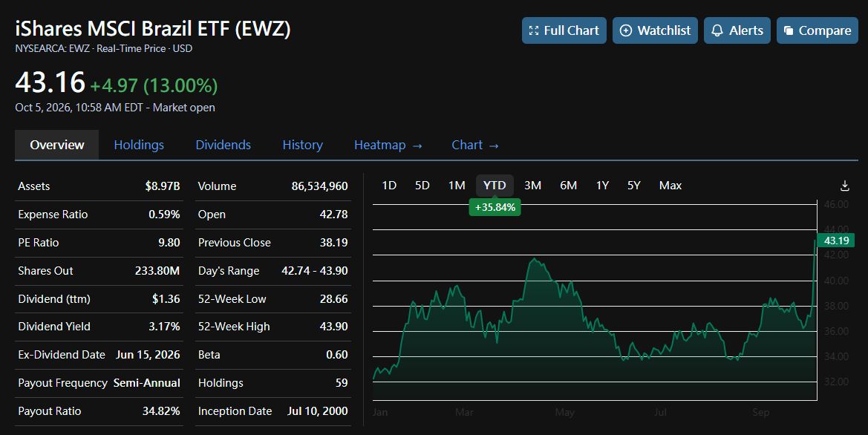Select the 1M chart range
This screenshot has width=868, height=435.
457,186
